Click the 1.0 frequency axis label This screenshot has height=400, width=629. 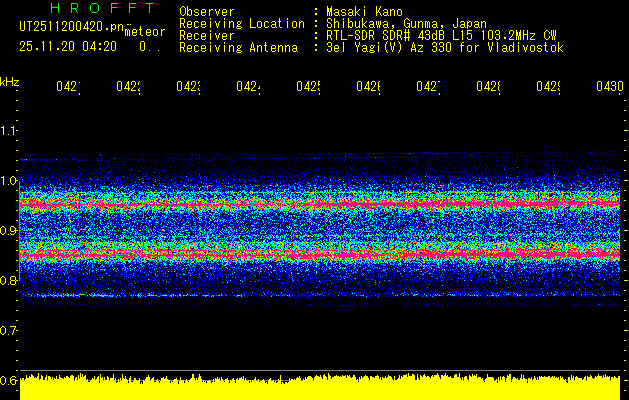[x=9, y=181]
